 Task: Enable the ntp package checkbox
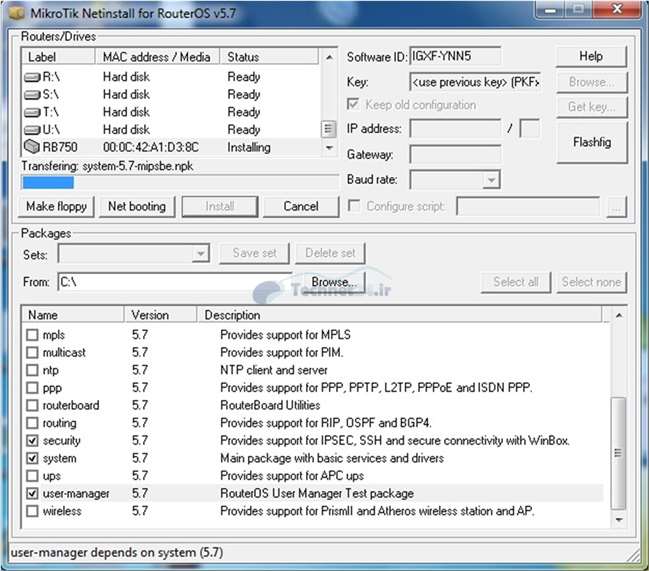(32, 370)
